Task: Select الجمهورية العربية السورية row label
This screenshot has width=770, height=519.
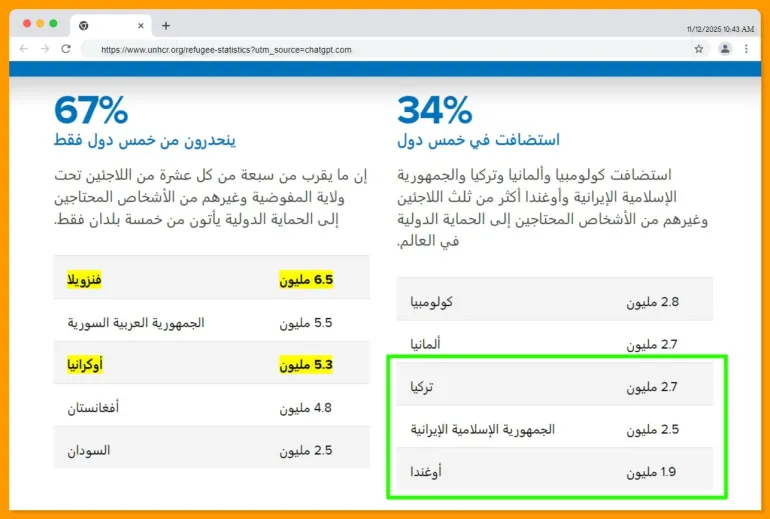Action: (x=136, y=323)
